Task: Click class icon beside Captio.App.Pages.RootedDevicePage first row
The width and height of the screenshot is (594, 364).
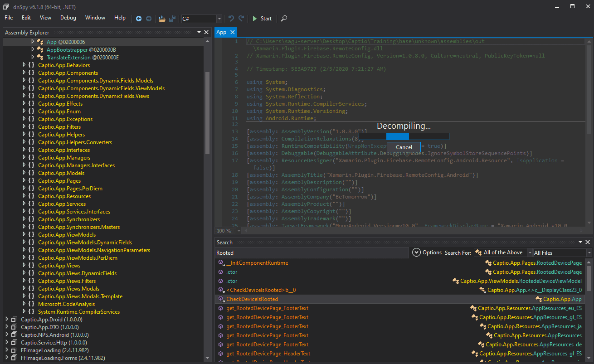Action: (x=488, y=263)
